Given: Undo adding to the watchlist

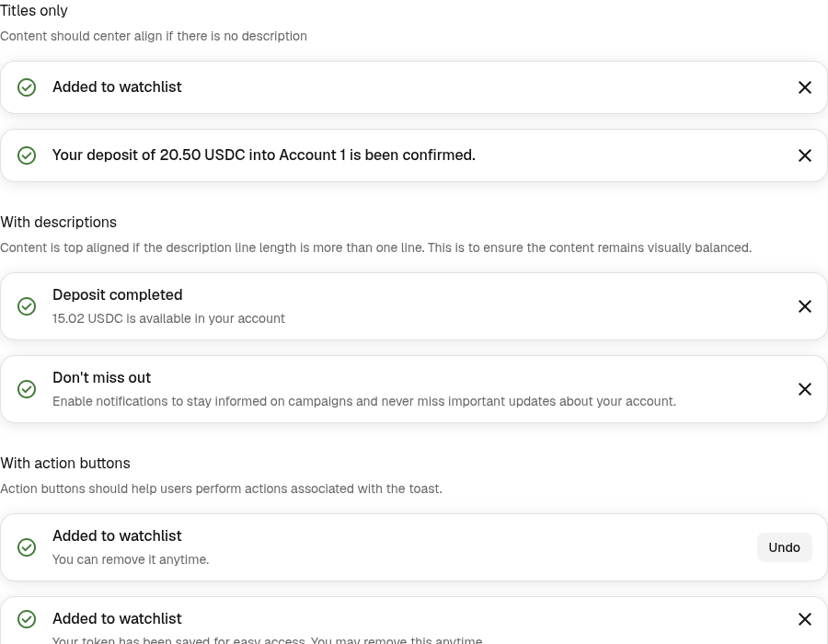Looking at the screenshot, I should [x=784, y=547].
